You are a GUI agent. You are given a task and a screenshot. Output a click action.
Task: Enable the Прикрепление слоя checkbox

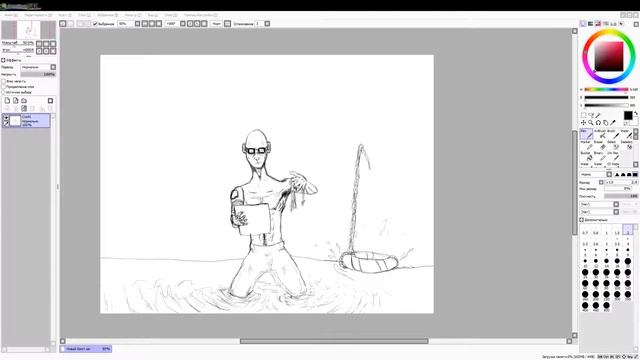tap(4, 87)
